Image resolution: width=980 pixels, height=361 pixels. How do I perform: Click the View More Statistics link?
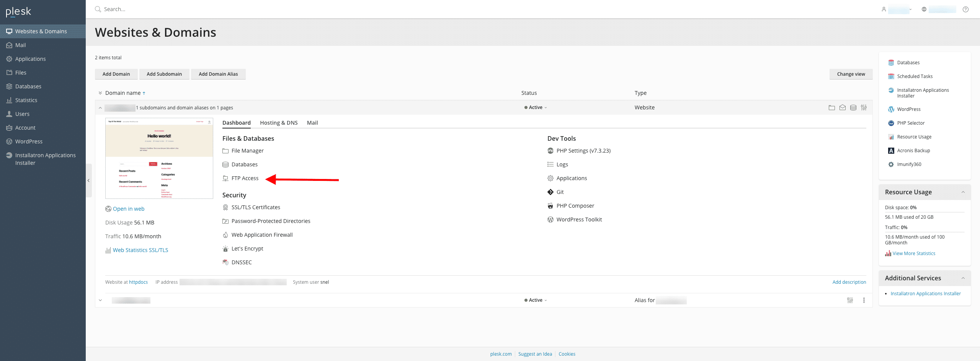914,254
